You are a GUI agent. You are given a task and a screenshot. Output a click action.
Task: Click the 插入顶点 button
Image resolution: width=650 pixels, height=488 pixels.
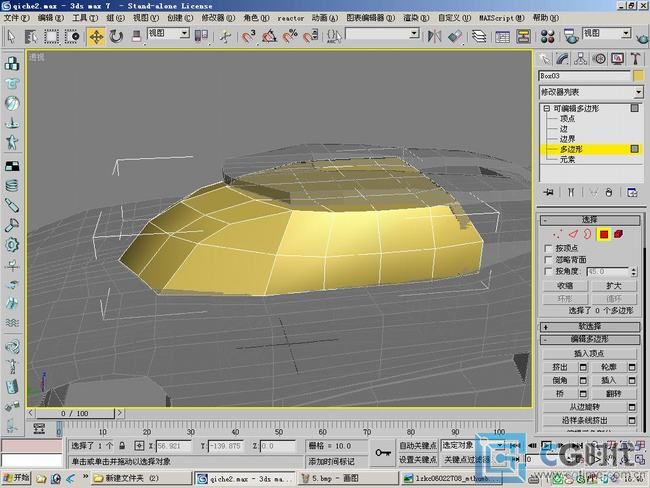[589, 354]
